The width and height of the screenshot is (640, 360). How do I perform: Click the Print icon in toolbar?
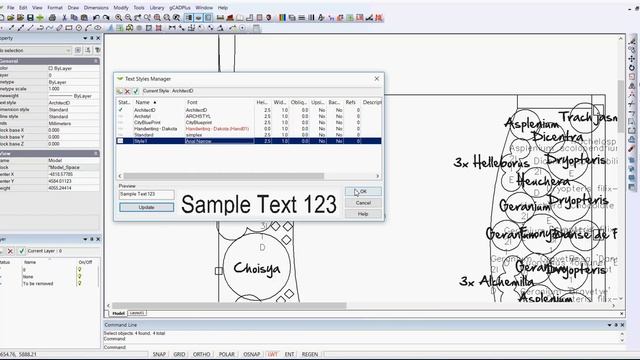[52, 18]
